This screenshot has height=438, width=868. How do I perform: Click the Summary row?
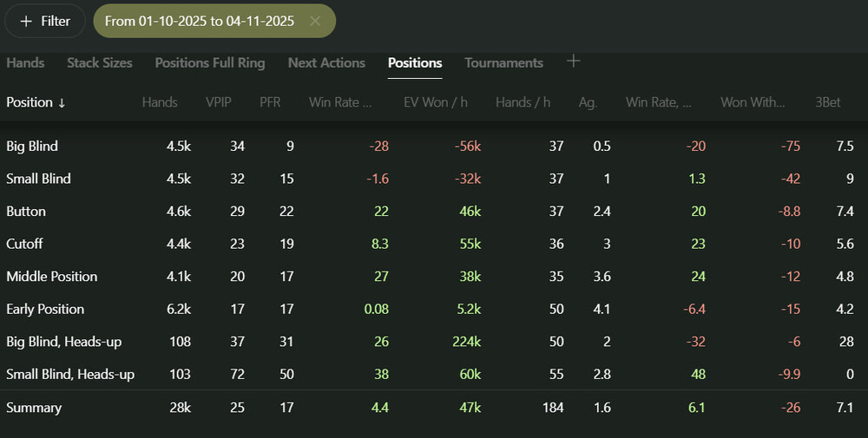34,407
